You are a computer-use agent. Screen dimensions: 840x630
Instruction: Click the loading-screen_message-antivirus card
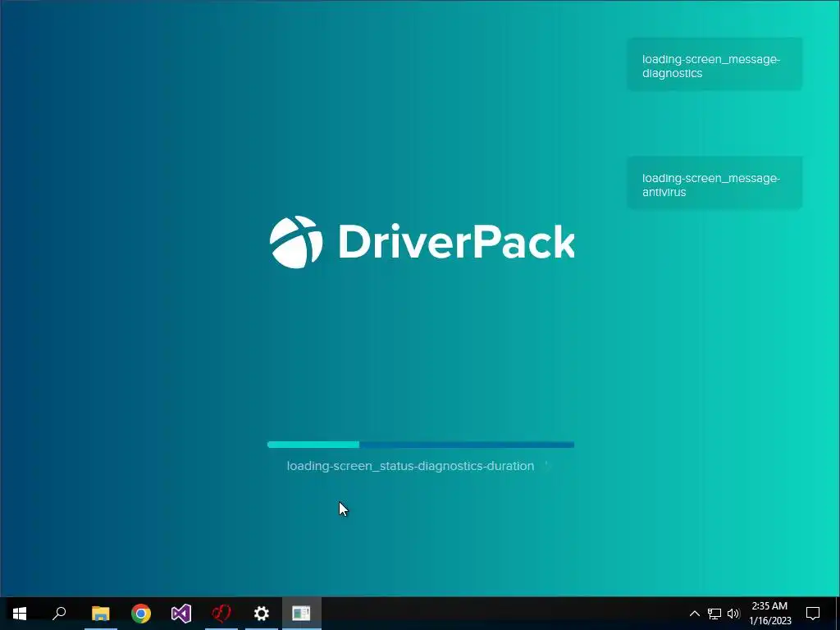714,183
